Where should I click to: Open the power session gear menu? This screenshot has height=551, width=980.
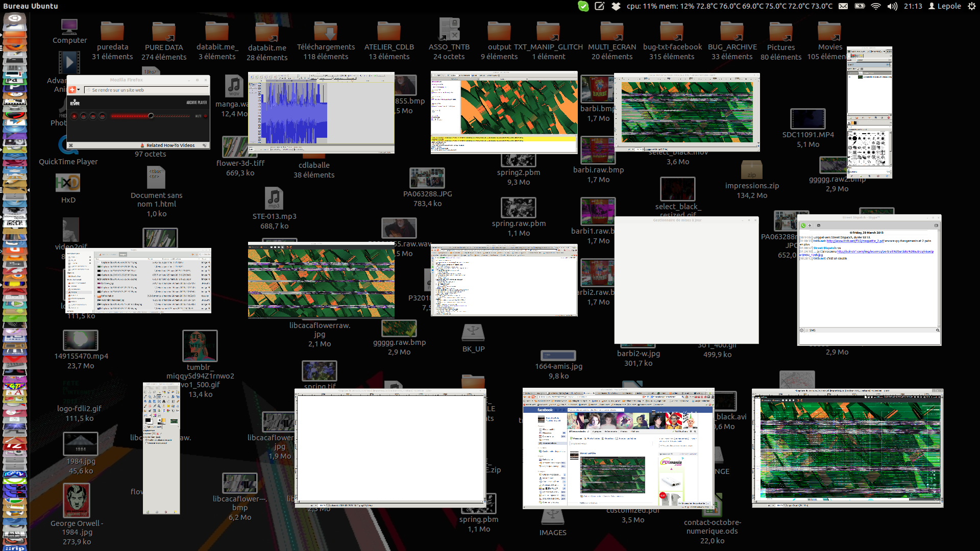click(x=971, y=6)
